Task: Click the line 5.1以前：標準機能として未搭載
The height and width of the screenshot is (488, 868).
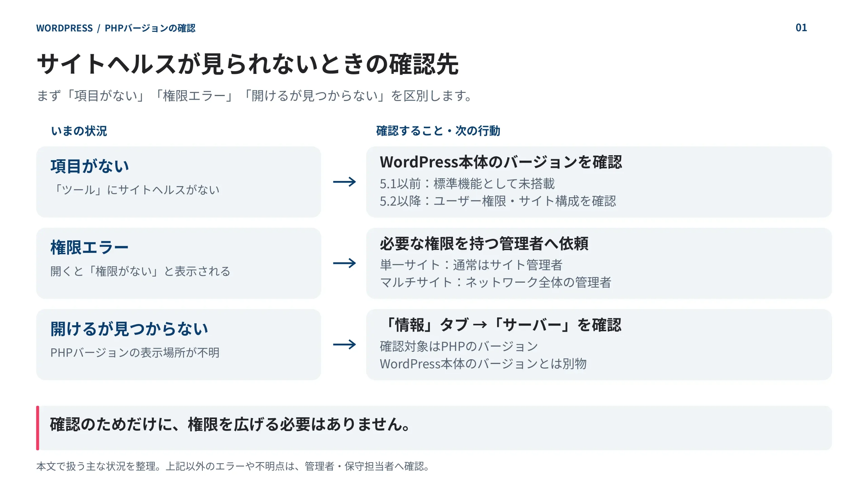Action: coord(467,184)
